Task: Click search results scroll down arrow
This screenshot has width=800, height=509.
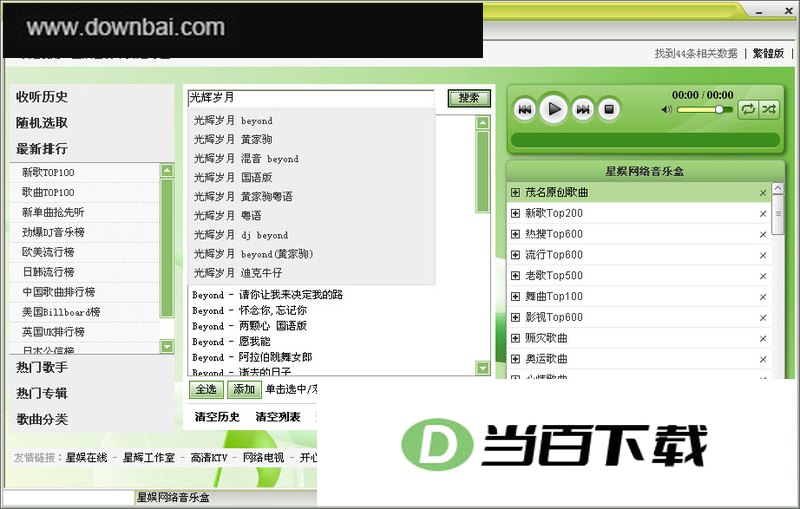Action: 483,368
